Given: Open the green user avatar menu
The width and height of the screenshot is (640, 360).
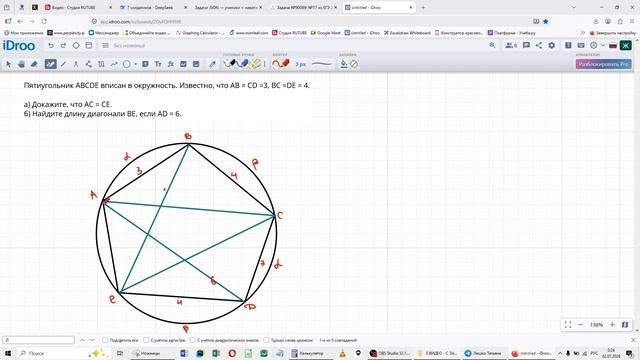Looking at the screenshot, I should point(626,45).
